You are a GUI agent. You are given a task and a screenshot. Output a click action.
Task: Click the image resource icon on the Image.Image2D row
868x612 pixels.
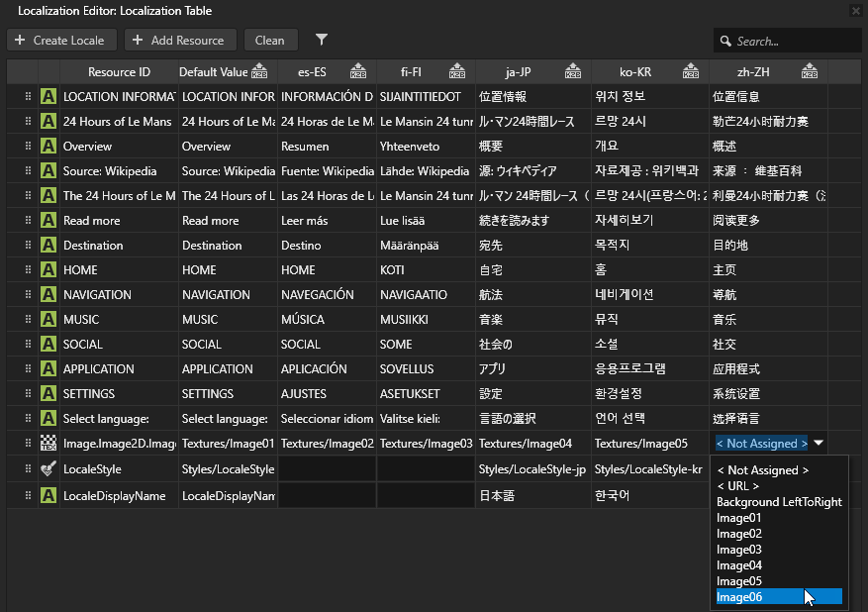coord(48,444)
